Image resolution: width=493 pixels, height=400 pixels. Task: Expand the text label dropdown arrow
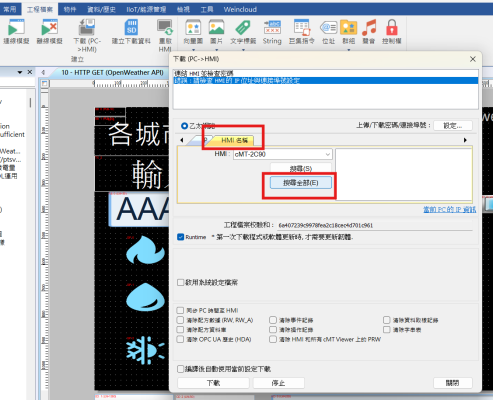243,50
